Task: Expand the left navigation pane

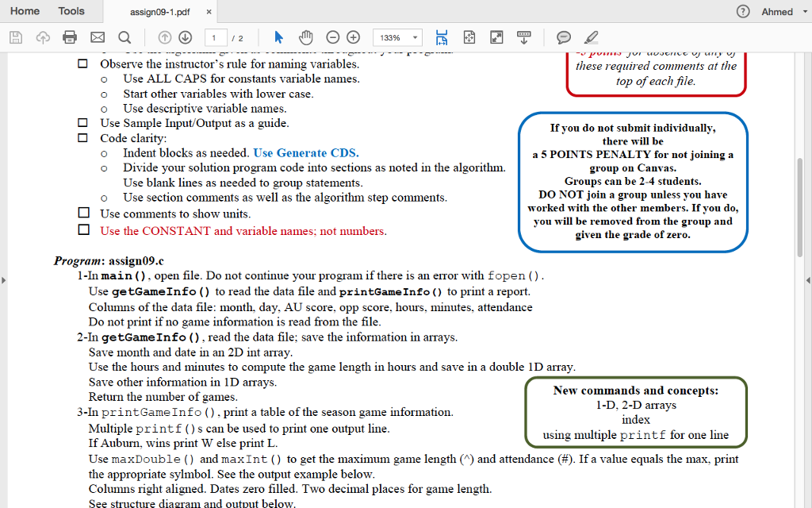Action: 5,279
